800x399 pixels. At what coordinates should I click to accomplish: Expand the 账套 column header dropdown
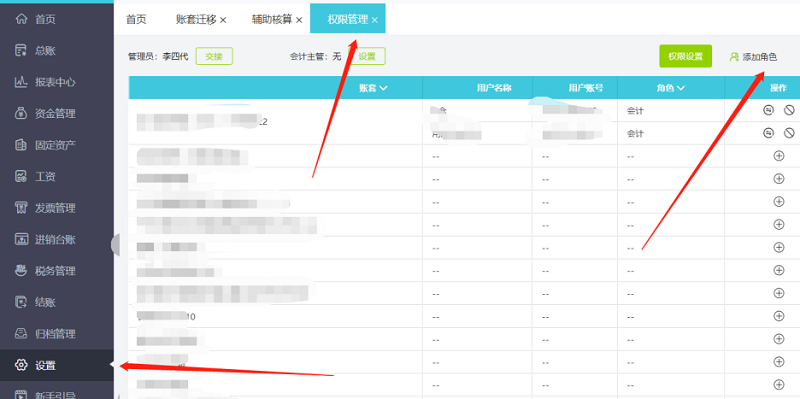click(383, 88)
